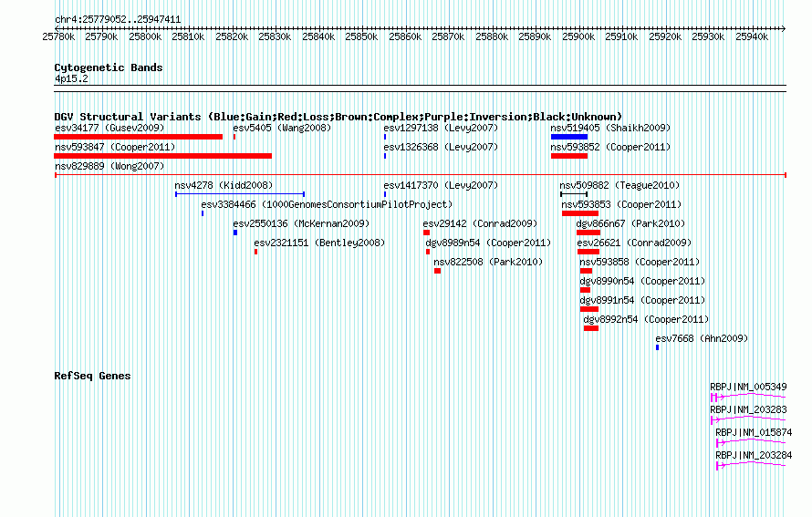Click the thin red line under nsv829889
This screenshot has width=812, height=517.
click(421, 175)
